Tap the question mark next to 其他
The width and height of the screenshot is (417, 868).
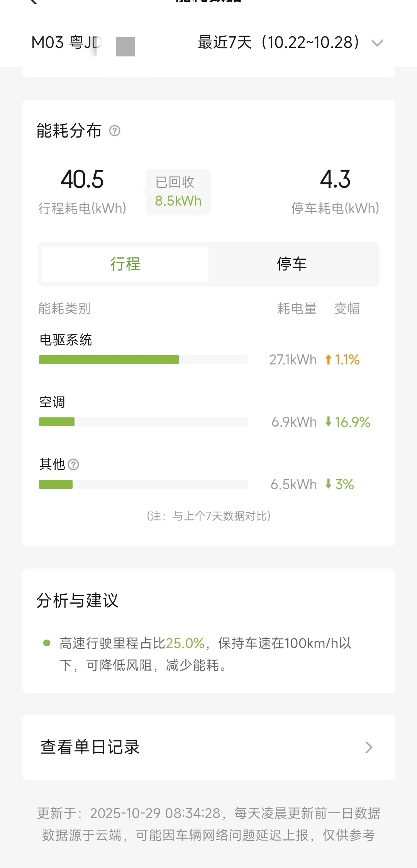[73, 464]
